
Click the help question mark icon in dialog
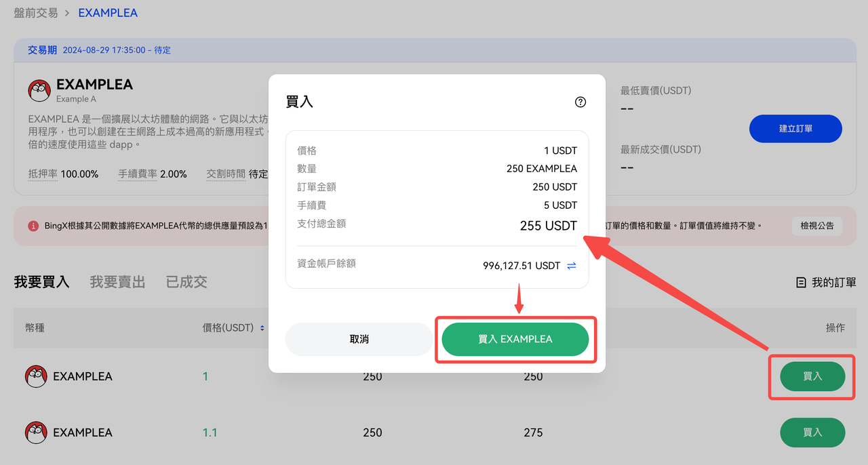[580, 102]
